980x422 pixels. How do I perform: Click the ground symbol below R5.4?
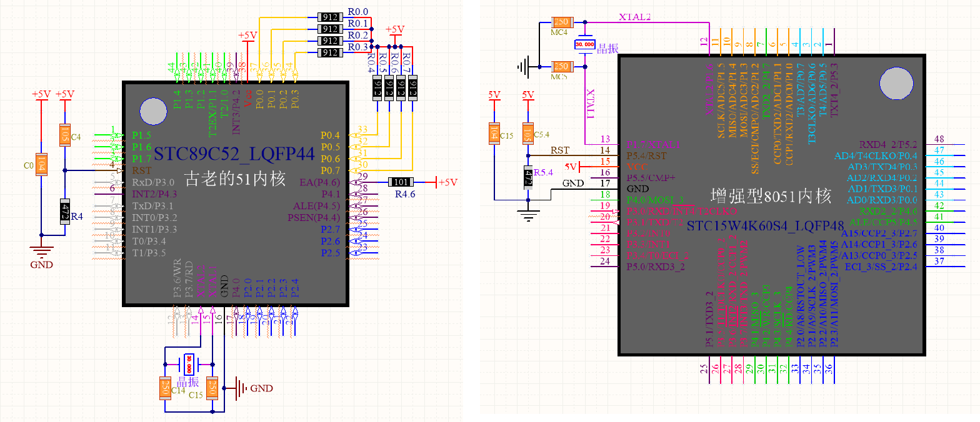click(x=529, y=217)
